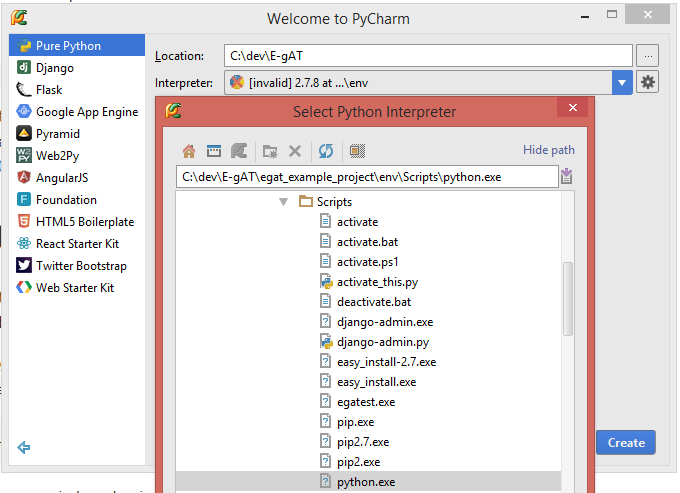Image resolution: width=680 pixels, height=493 pixels.
Task: Minimize the Welcome to PyCharm window
Action: pyautogui.click(x=585, y=16)
